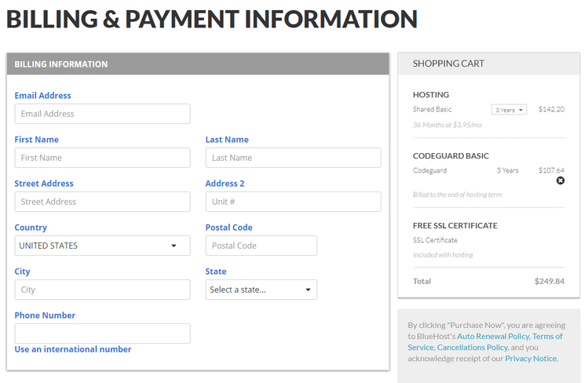The height and width of the screenshot is (383, 588).
Task: Open the Auto Renewal Policy link
Action: (x=493, y=336)
